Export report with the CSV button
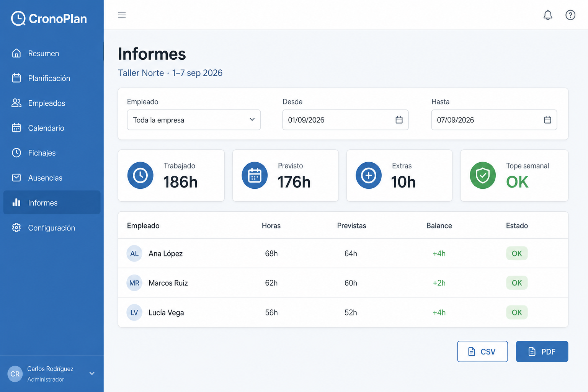Viewport: 588px width, 392px height. [x=482, y=351]
